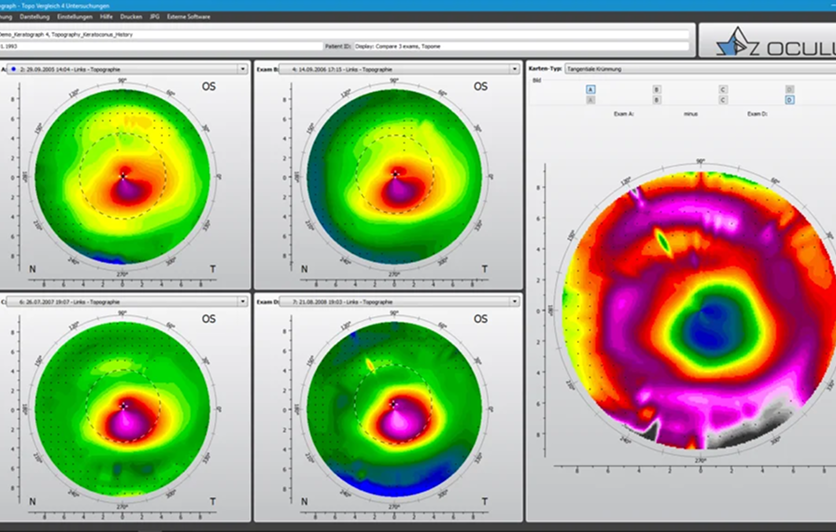Open the Exam A date dropdown arrow

coord(243,69)
